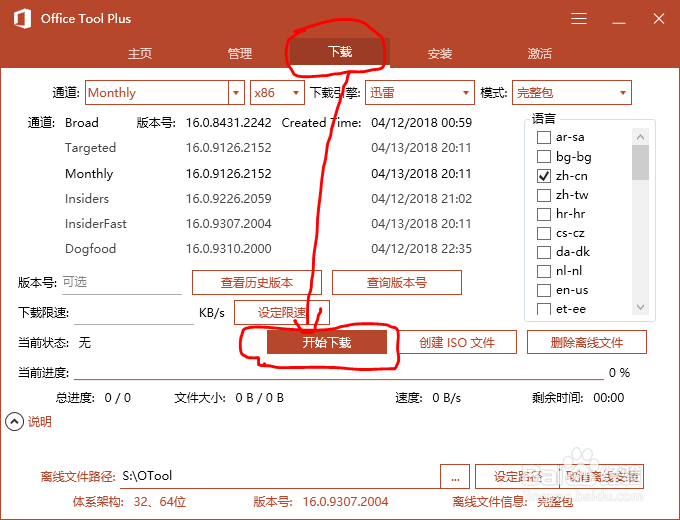This screenshot has height=520, width=680.
Task: Select the Dogfood channel row
Action: pos(268,249)
